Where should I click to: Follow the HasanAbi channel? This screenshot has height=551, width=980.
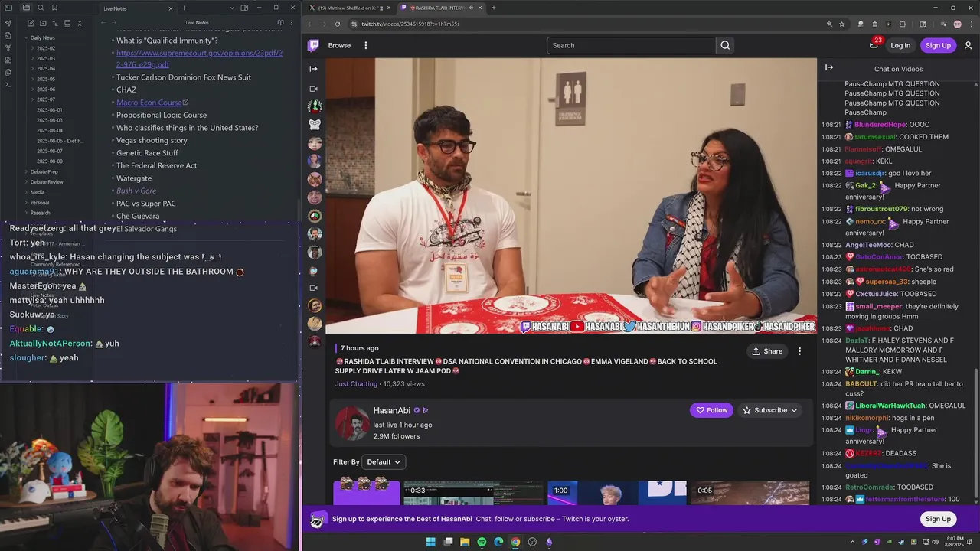coord(711,410)
